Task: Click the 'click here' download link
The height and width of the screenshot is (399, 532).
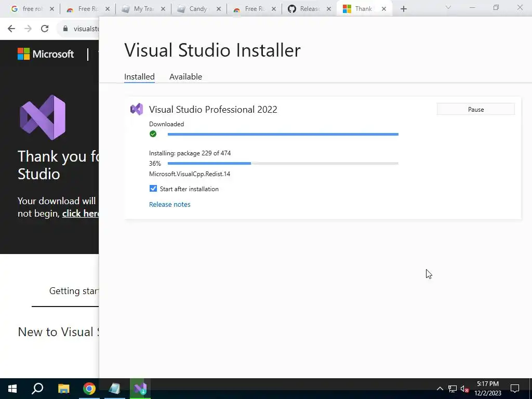Action: point(81,214)
